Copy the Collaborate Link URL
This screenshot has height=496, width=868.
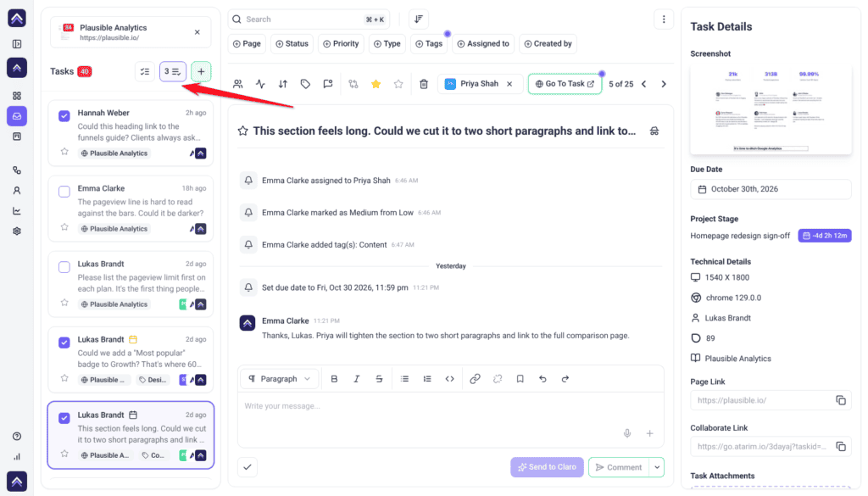coord(841,446)
